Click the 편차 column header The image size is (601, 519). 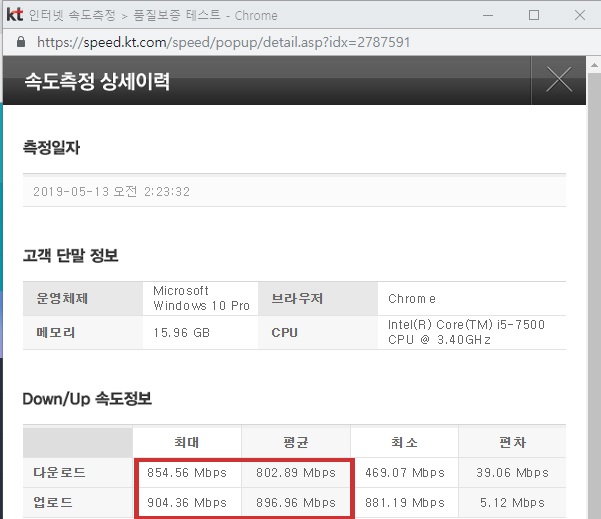pos(512,442)
